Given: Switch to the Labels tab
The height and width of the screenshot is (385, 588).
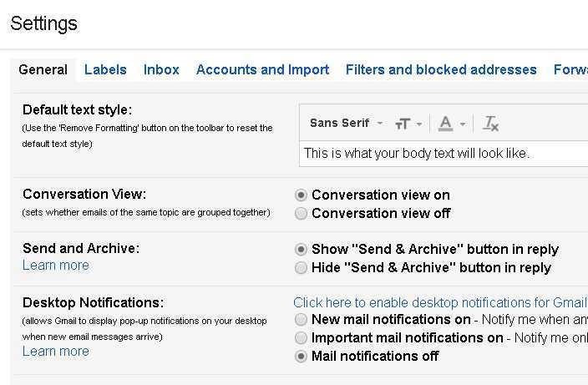Looking at the screenshot, I should (x=105, y=69).
